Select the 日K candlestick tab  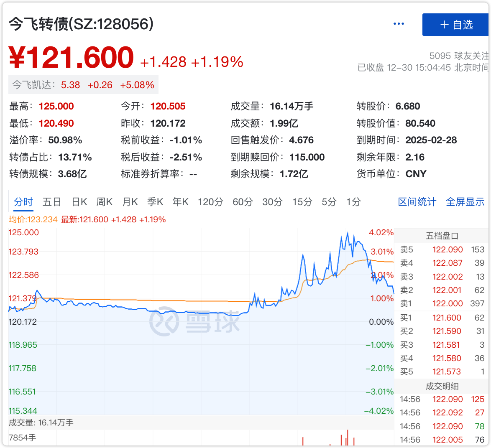[x=79, y=202]
